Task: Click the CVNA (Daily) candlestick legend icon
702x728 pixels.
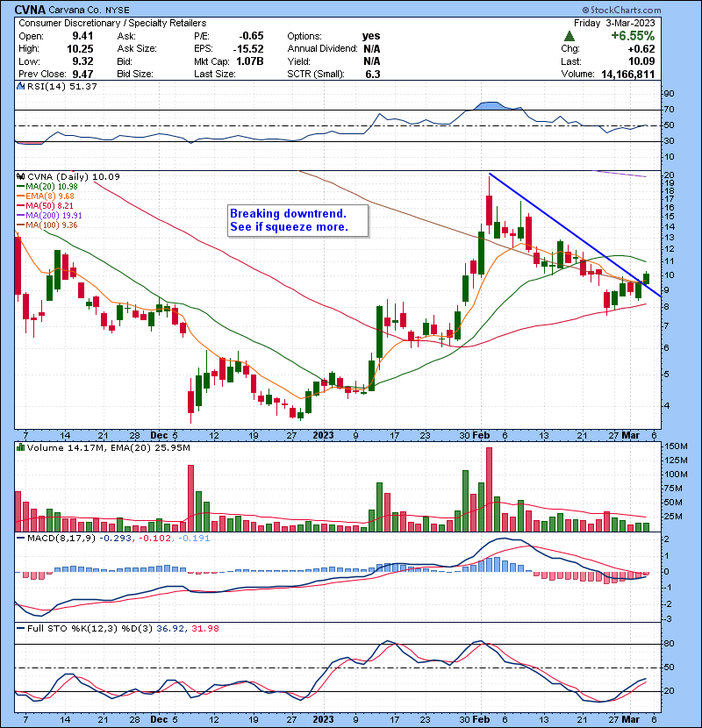Action: tap(20, 176)
